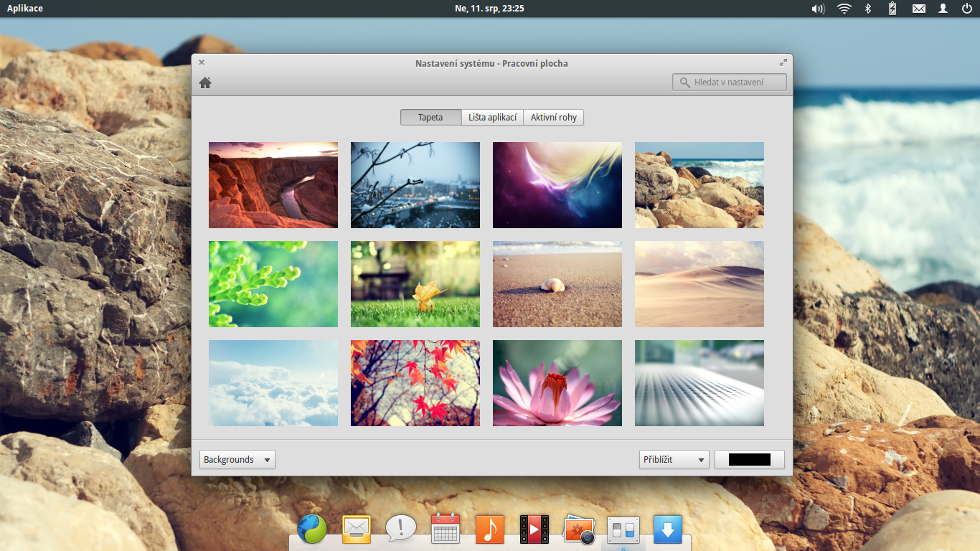This screenshot has width=980, height=551.
Task: Switch to the Aktivní rohy tab
Action: pyautogui.click(x=553, y=117)
